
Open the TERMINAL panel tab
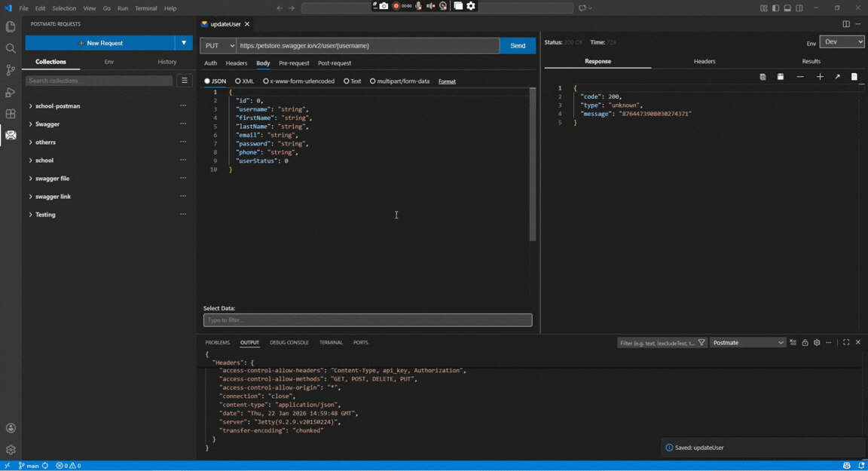click(x=331, y=343)
